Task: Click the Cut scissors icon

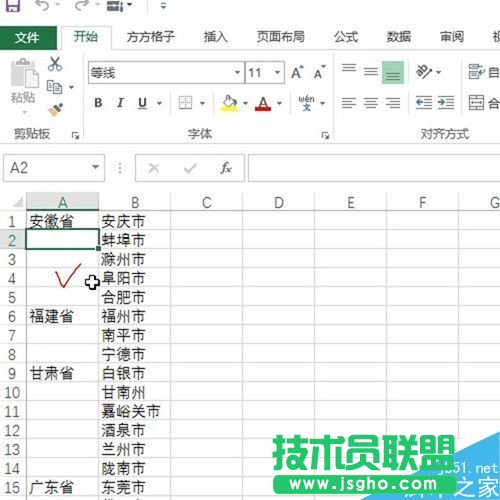Action: pyautogui.click(x=55, y=64)
